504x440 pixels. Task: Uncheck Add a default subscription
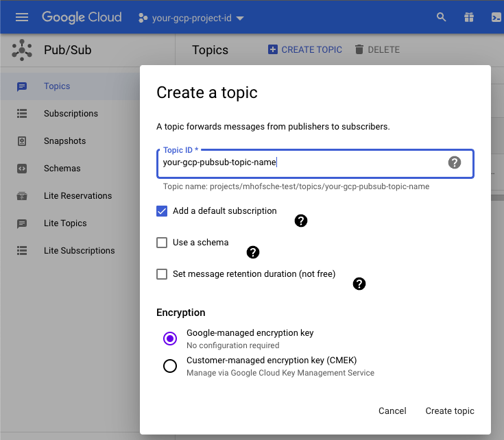(x=162, y=211)
